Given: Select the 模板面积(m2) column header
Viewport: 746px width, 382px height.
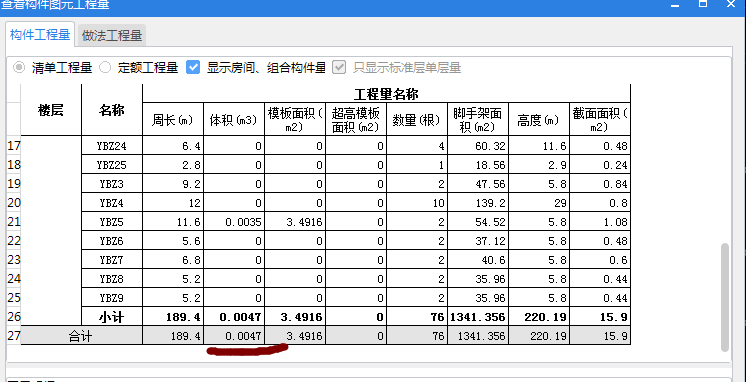Looking at the screenshot, I should point(295,120).
